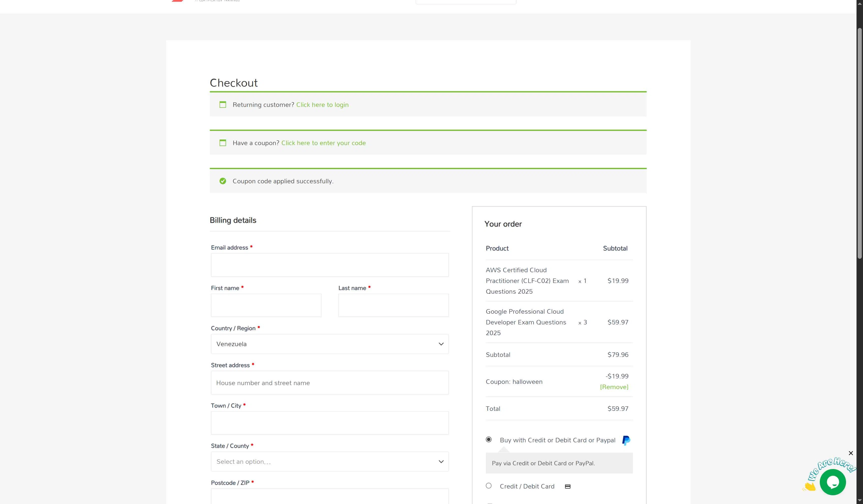The height and width of the screenshot is (504, 863).
Task: Click the green checkmark beside the coupon success message
Action: (x=223, y=181)
